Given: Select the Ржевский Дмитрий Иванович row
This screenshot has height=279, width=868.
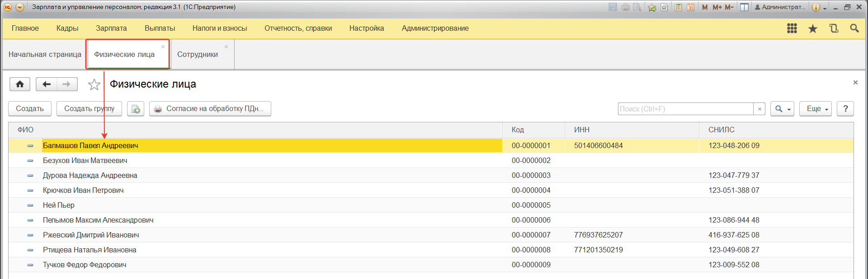Looking at the screenshot, I should coord(91,235).
